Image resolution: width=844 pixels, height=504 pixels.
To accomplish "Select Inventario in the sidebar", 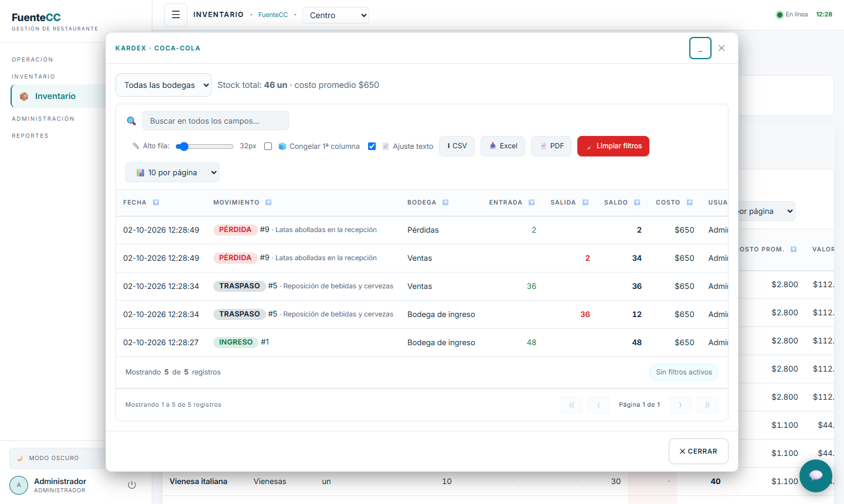I will click(x=58, y=96).
